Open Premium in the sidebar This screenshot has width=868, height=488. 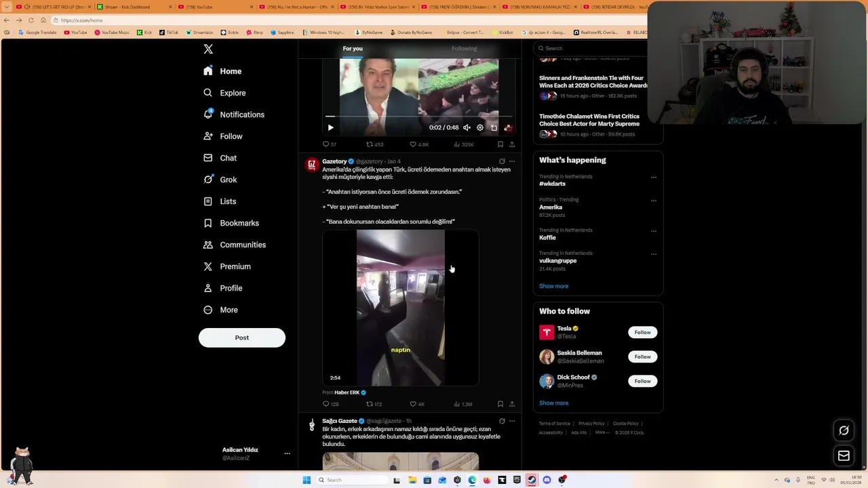(x=227, y=266)
